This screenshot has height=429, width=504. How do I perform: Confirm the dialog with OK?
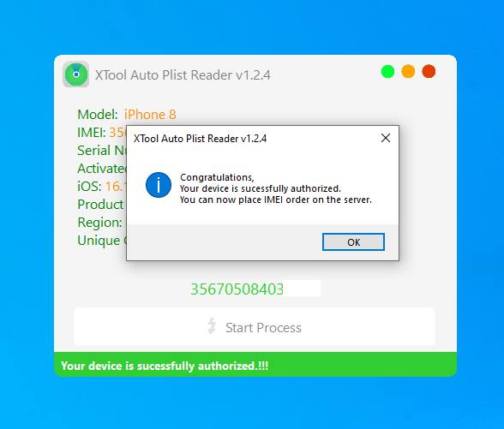pos(353,241)
